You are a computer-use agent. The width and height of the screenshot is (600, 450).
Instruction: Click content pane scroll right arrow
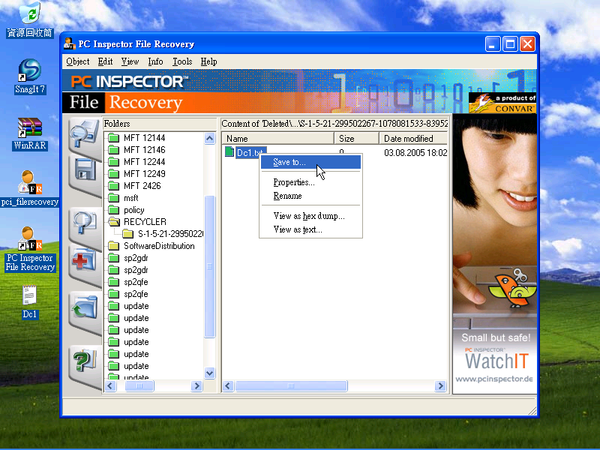click(441, 386)
